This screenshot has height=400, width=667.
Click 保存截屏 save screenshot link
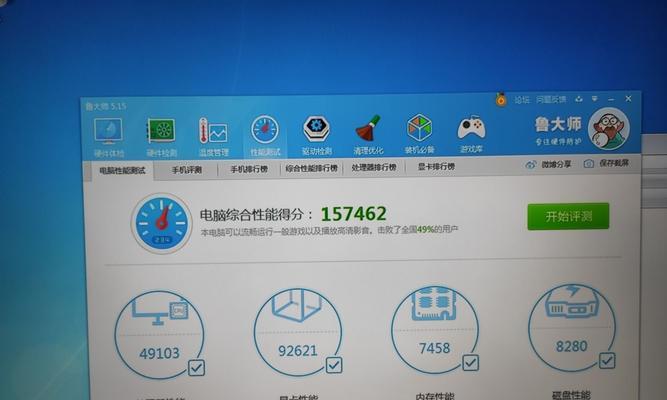click(607, 163)
